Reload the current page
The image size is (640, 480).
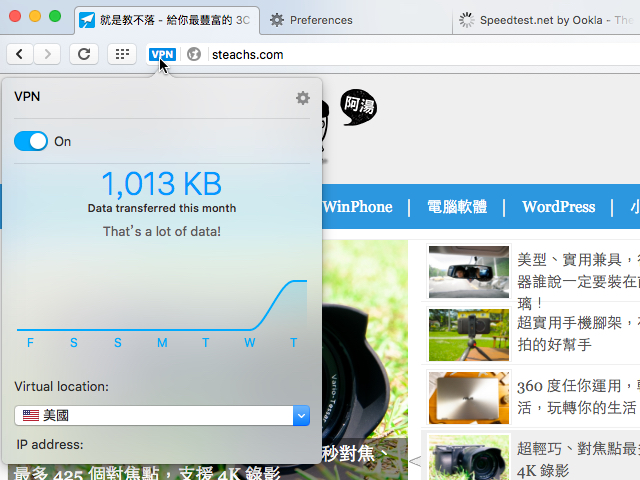(84, 54)
